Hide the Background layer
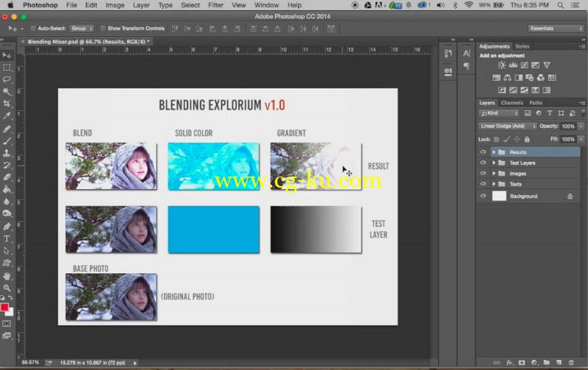Viewport: 588px width, 370px height. pyautogui.click(x=483, y=196)
